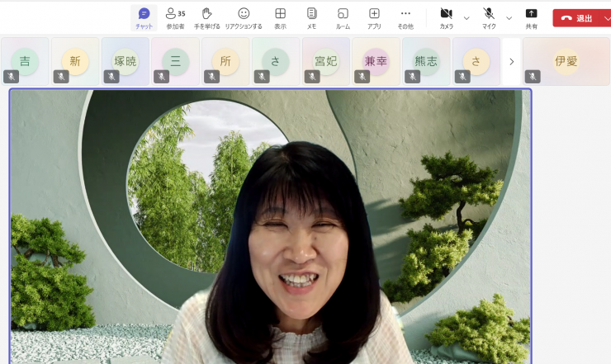Expand camera device options arrow

[467, 18]
